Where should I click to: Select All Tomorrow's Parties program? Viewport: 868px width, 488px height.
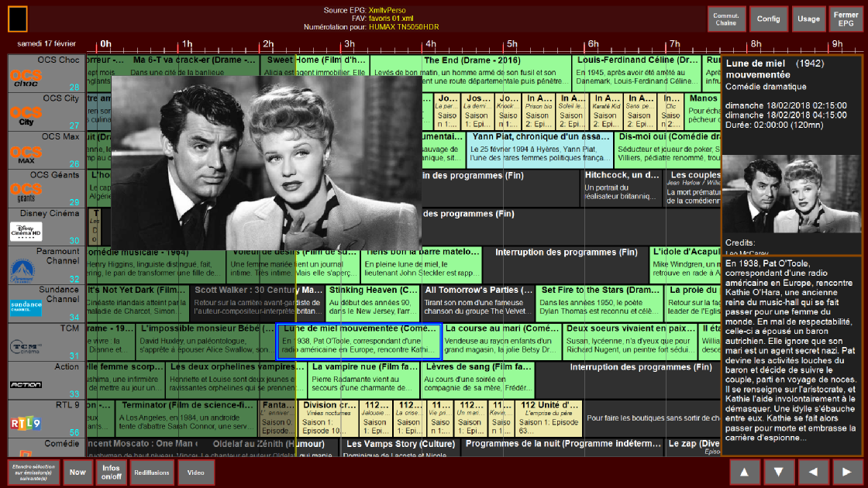477,303
